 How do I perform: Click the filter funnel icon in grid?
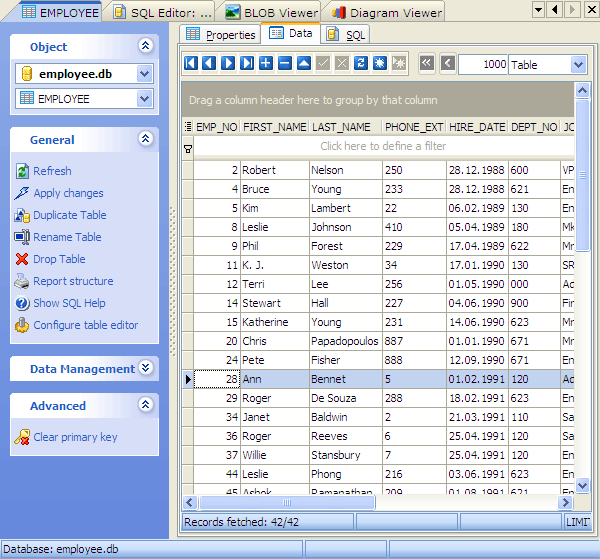pyautogui.click(x=188, y=149)
